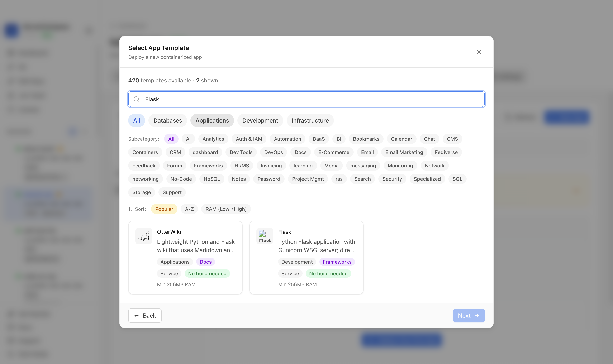Select the Databases category tab

point(167,120)
